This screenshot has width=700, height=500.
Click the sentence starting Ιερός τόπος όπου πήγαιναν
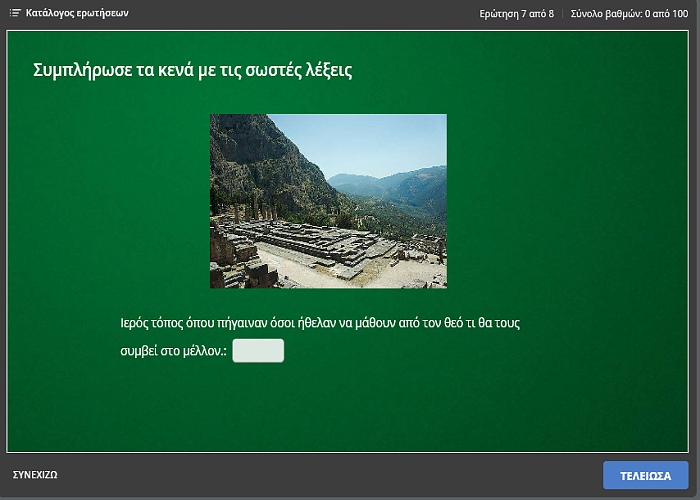(x=320, y=323)
